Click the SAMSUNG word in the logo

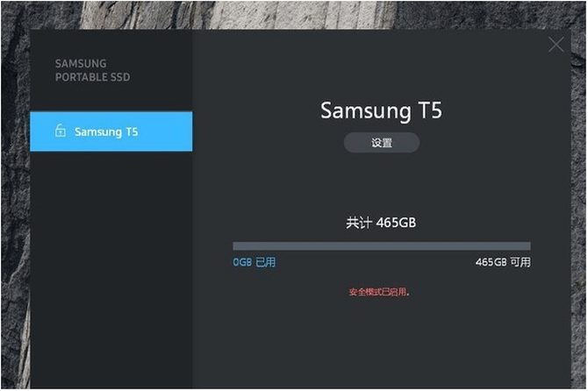coord(81,64)
